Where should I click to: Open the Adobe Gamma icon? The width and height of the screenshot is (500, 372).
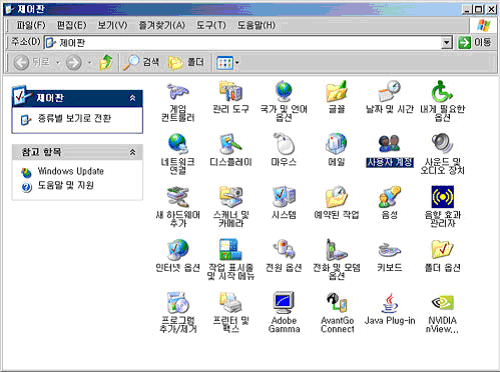(x=284, y=303)
